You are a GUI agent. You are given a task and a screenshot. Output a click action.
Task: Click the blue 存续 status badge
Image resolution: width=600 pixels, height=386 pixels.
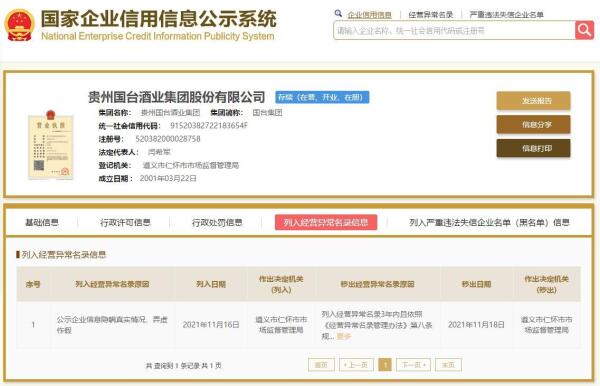322,97
